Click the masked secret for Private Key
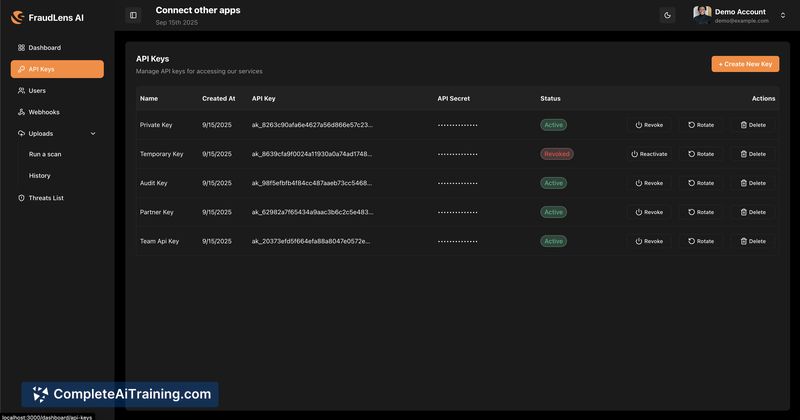 (458, 125)
